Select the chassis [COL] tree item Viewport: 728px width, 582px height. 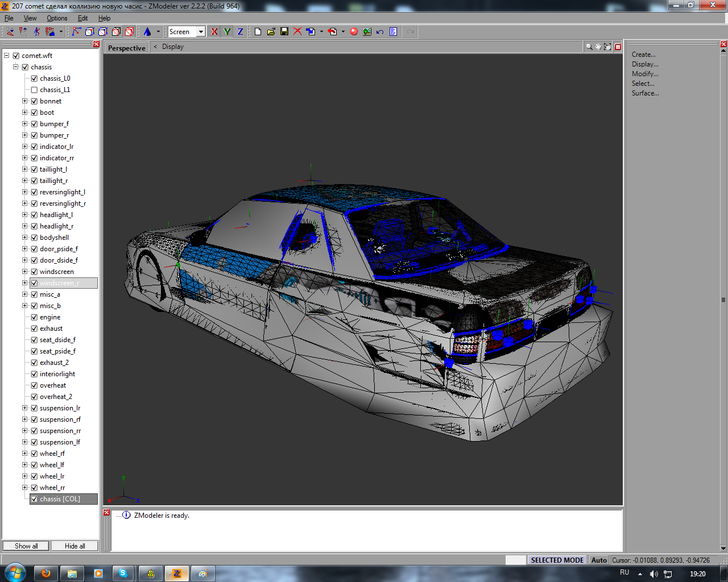(60, 499)
